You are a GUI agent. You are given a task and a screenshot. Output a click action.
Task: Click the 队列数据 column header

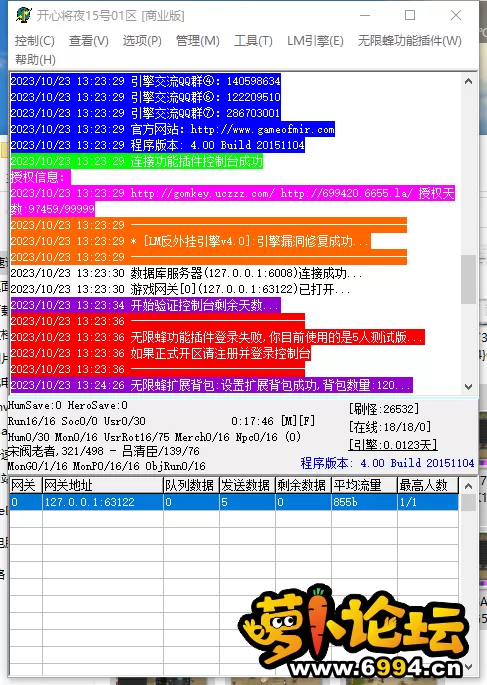click(191, 485)
